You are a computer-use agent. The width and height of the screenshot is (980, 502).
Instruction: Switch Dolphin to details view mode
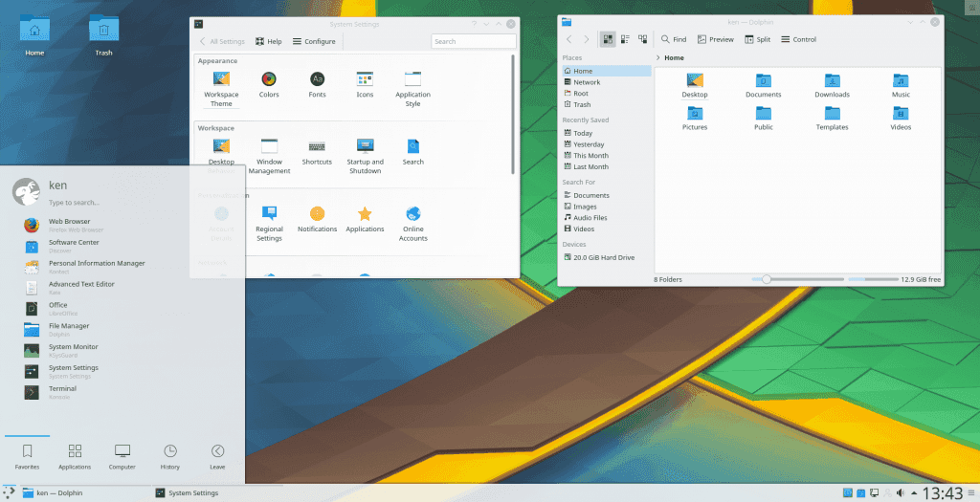click(642, 39)
